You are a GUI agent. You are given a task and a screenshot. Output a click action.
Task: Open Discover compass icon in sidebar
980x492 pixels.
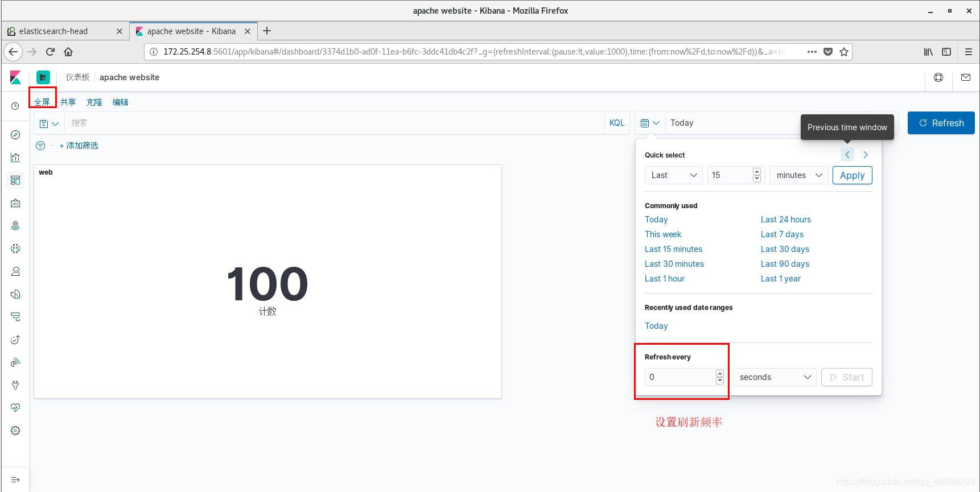[15, 135]
